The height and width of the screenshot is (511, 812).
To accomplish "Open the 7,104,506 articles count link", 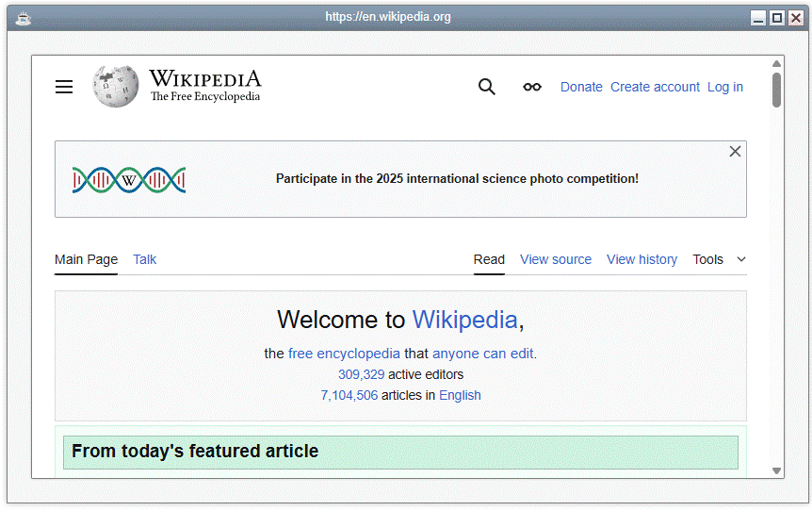I will coord(349,395).
